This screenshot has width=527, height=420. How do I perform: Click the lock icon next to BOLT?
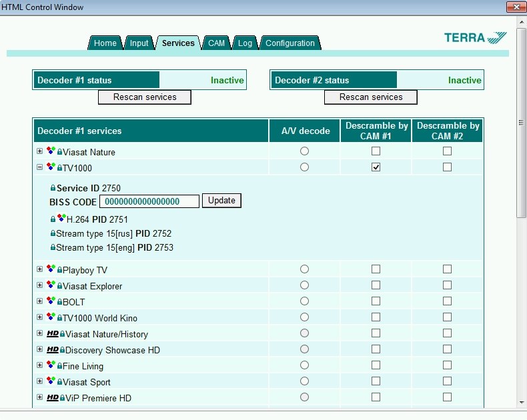[x=59, y=302]
